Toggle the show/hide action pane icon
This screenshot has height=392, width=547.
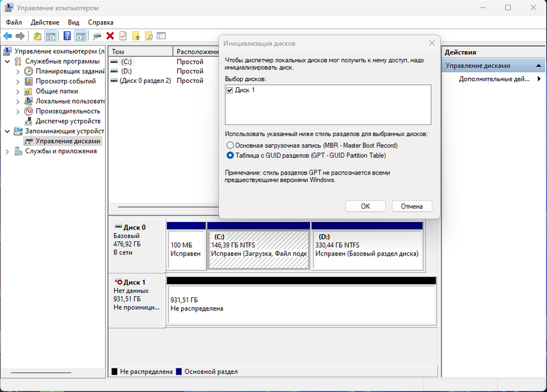[80, 36]
